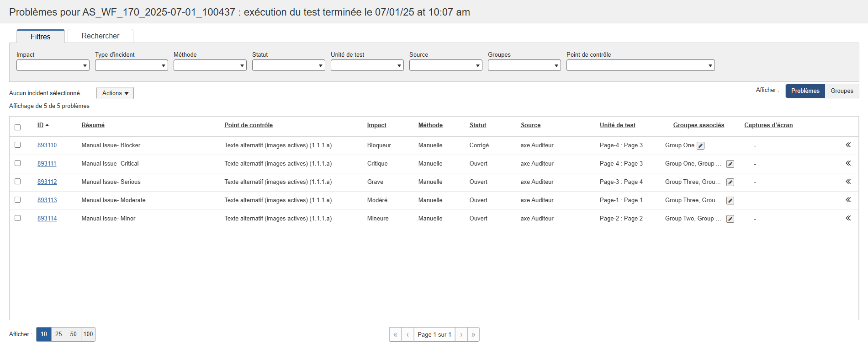This screenshot has width=868, height=349.
Task: Expand the Point de contrôle filter
Action: [x=640, y=65]
